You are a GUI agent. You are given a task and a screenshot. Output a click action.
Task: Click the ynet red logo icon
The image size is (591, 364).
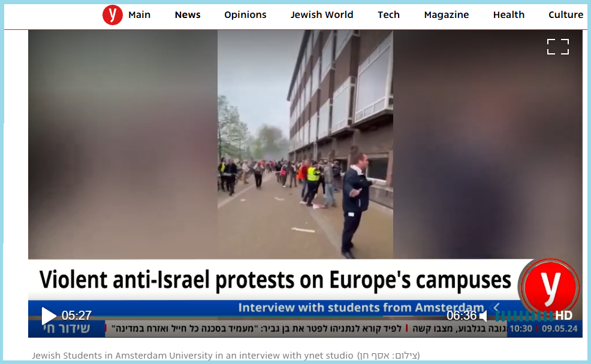tap(112, 15)
